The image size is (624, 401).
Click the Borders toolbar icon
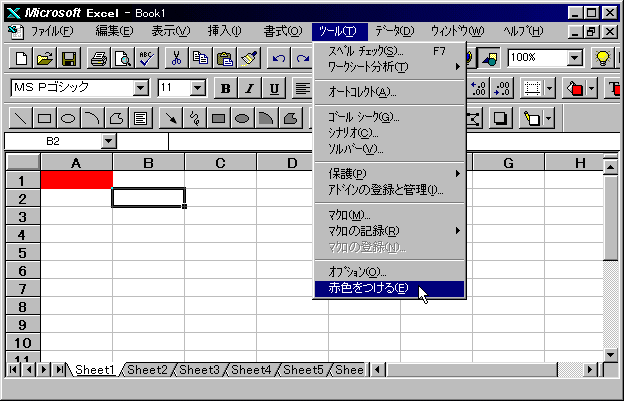pyautogui.click(x=532, y=88)
